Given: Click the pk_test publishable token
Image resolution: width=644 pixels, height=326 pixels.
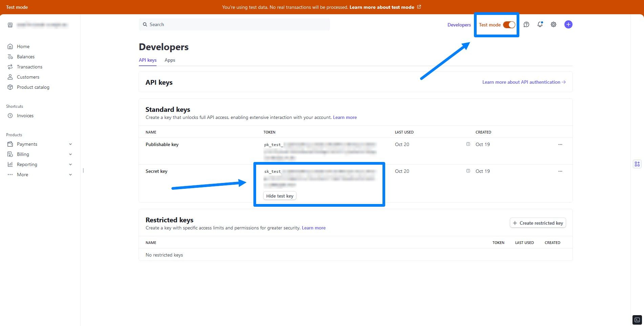Looking at the screenshot, I should click(x=320, y=151).
